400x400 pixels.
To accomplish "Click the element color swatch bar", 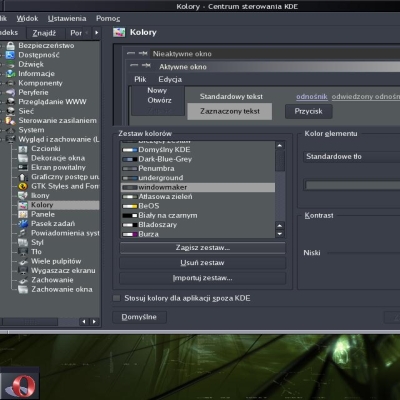I will pos(352,185).
